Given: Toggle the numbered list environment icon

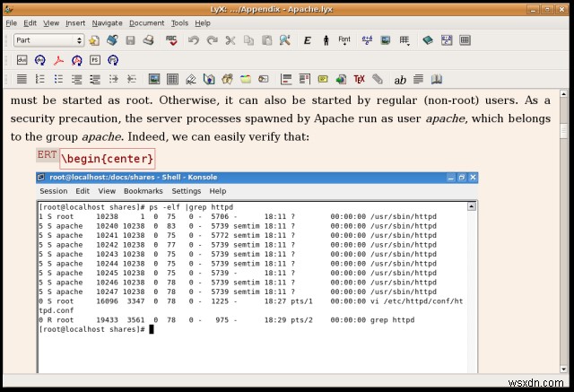Looking at the screenshot, I should (x=39, y=79).
